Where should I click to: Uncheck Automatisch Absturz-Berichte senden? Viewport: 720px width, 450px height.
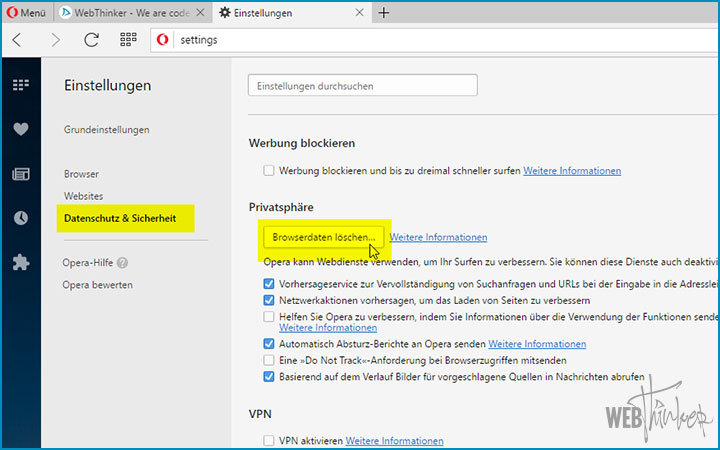(x=269, y=343)
